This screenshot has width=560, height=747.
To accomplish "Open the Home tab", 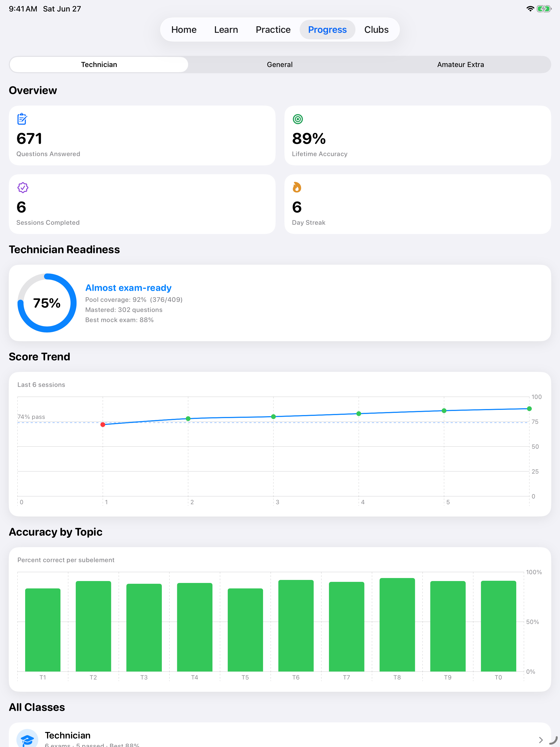I will coord(184,30).
